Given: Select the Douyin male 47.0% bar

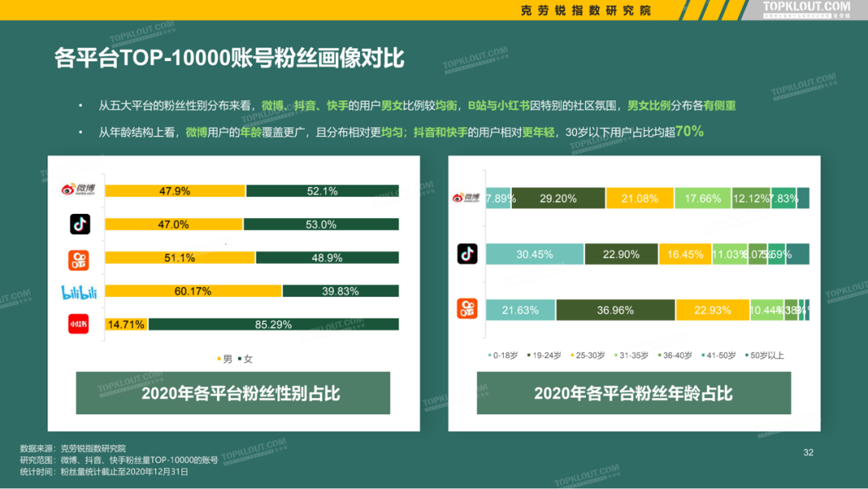Looking at the screenshot, I should (x=174, y=224).
